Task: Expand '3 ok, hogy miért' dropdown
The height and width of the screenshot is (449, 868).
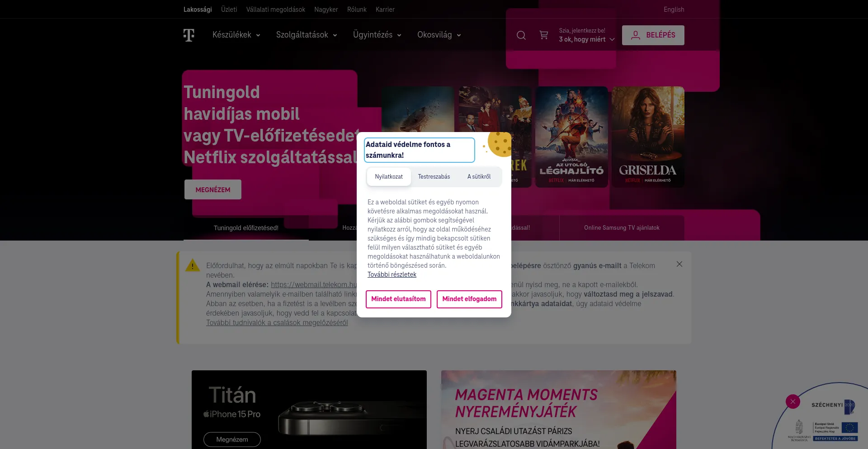Action: [587, 39]
